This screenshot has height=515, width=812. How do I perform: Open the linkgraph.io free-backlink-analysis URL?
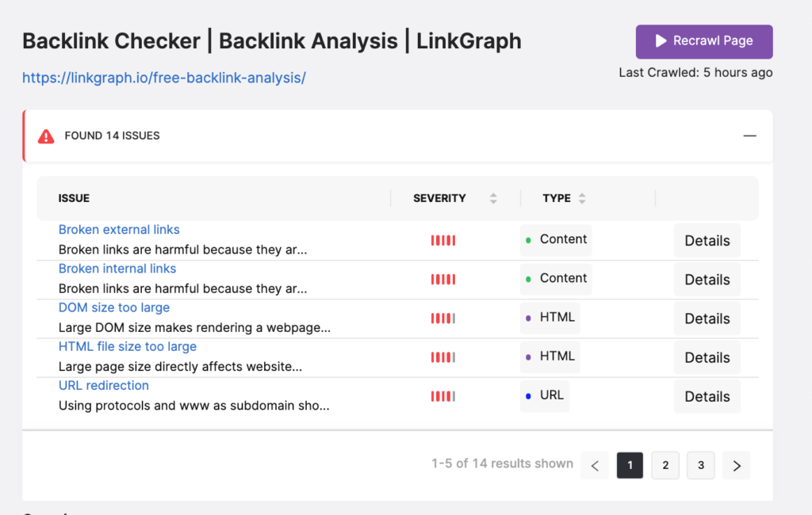(163, 78)
